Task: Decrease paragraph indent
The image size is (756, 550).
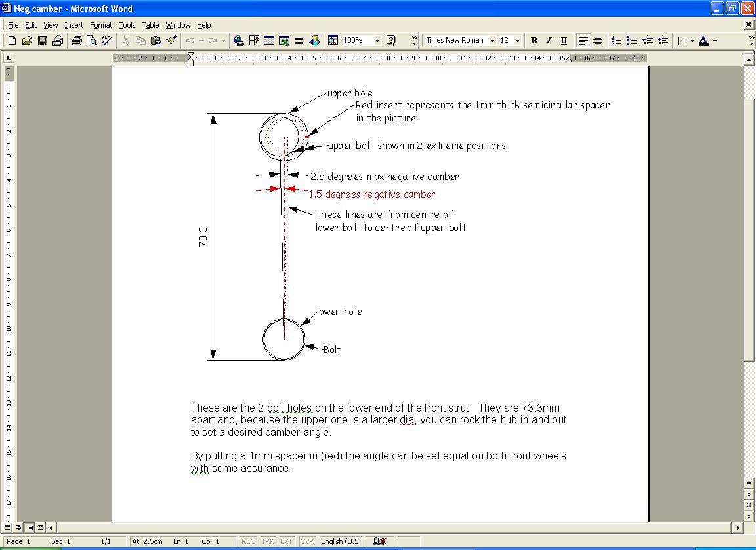Action: [x=648, y=41]
